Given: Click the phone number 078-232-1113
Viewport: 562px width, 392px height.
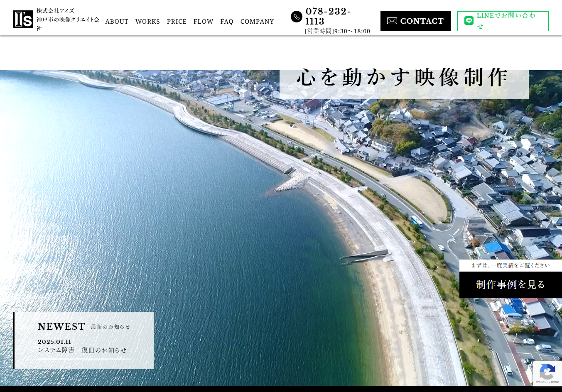Looking at the screenshot, I should (328, 16).
